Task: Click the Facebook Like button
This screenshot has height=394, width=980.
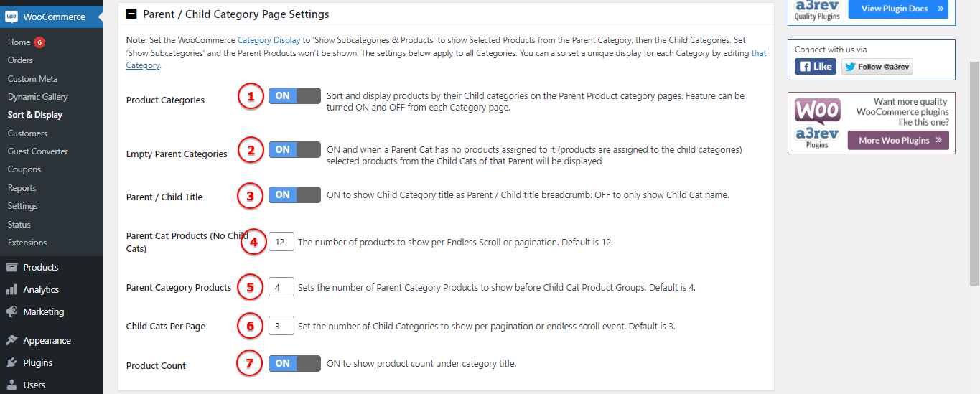Action: click(x=816, y=67)
